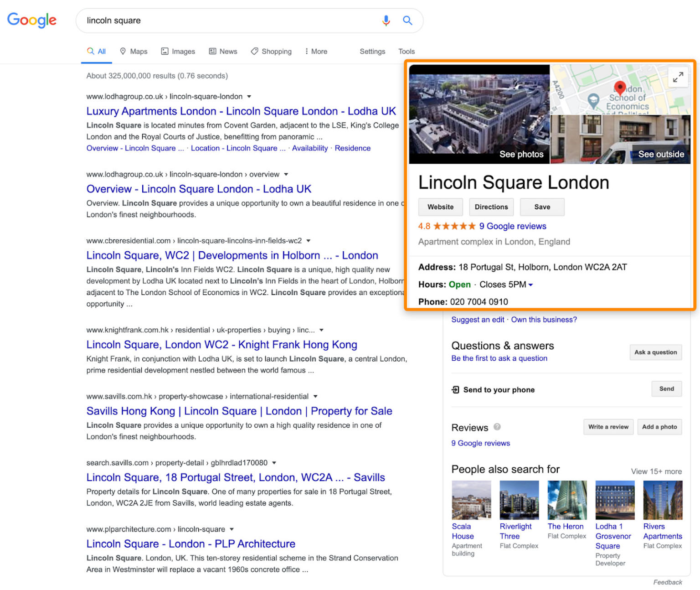The image size is (700, 590).
Task: Click the See outside street view image
Action: [x=621, y=140]
